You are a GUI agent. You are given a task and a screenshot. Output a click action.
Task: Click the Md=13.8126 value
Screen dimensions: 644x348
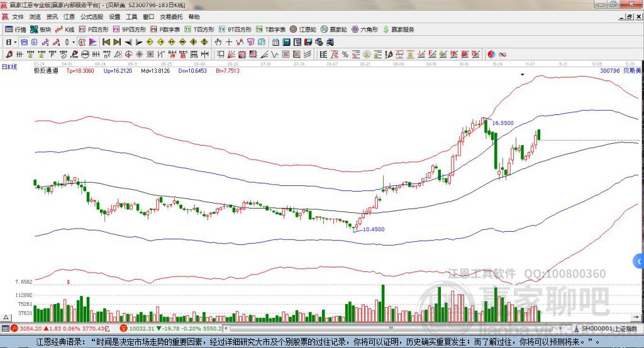point(155,70)
